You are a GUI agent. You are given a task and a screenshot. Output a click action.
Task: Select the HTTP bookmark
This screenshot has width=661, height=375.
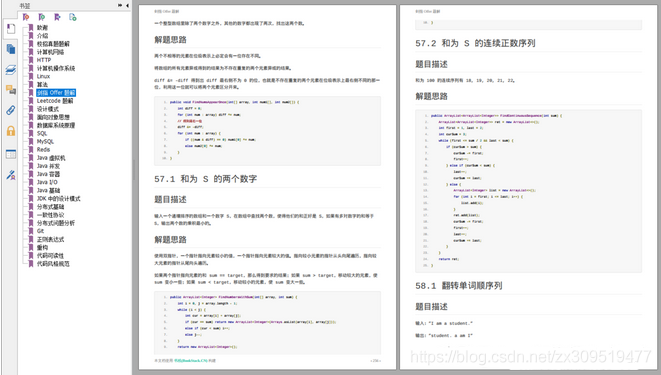click(44, 60)
